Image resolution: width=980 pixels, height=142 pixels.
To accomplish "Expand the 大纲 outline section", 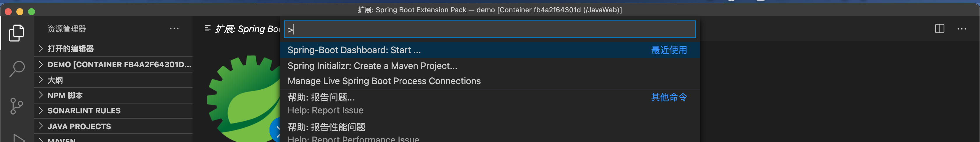I will 55,80.
